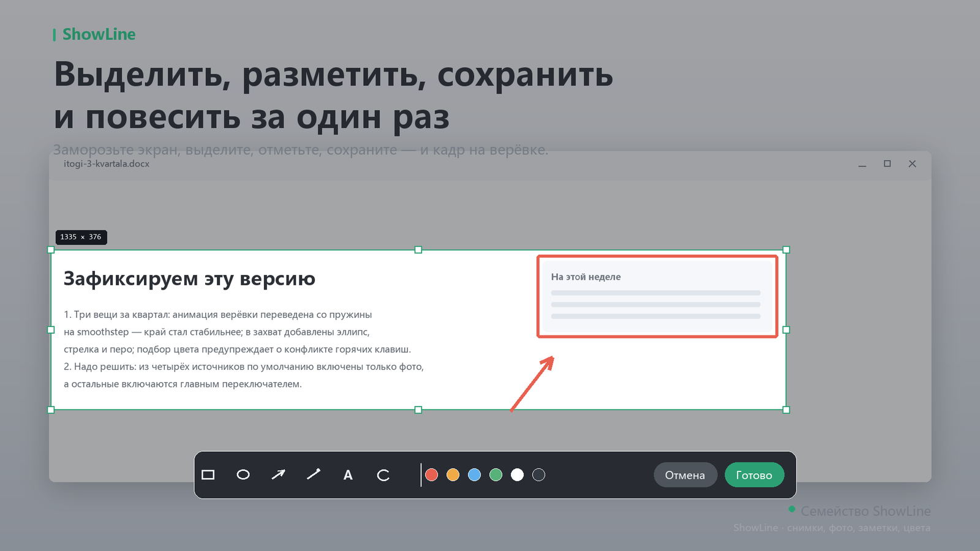The height and width of the screenshot is (551, 980).
Task: Click the bottom-right selection handle
Action: point(786,410)
